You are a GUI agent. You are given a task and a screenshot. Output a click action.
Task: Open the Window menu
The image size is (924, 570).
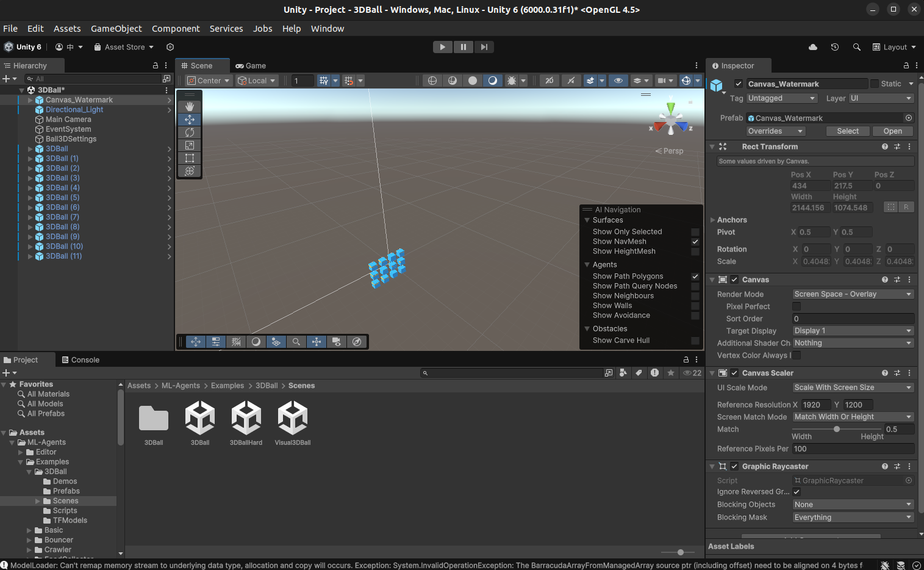coord(328,29)
